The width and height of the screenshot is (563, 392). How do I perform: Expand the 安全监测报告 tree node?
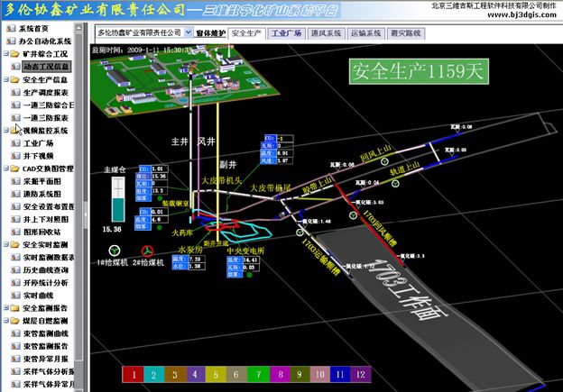click(x=6, y=307)
